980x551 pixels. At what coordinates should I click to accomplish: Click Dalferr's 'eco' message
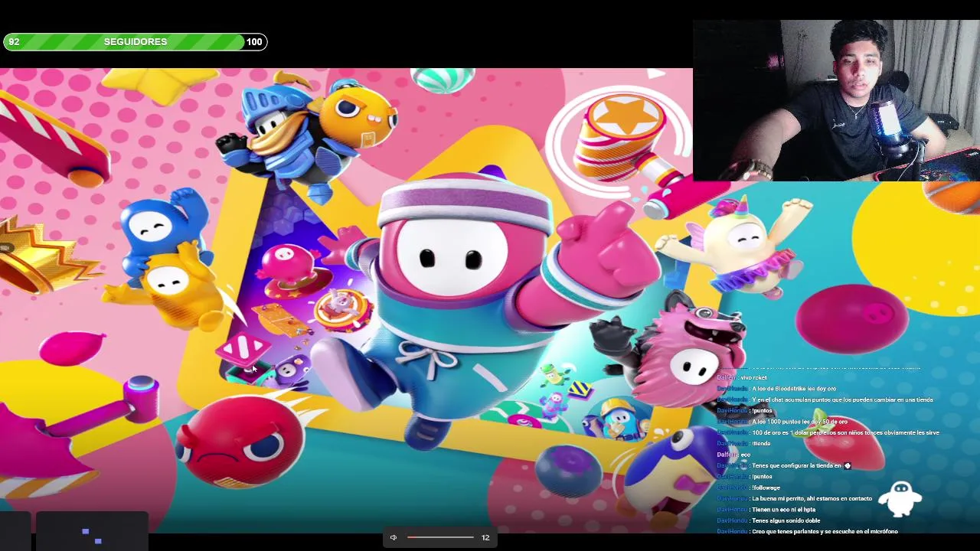[745, 455]
